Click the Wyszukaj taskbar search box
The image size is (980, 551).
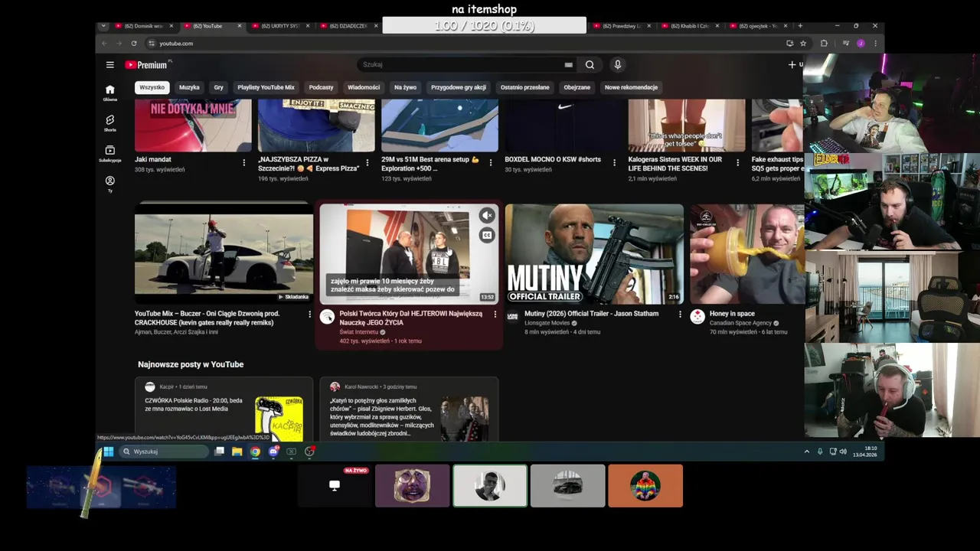[x=165, y=452]
